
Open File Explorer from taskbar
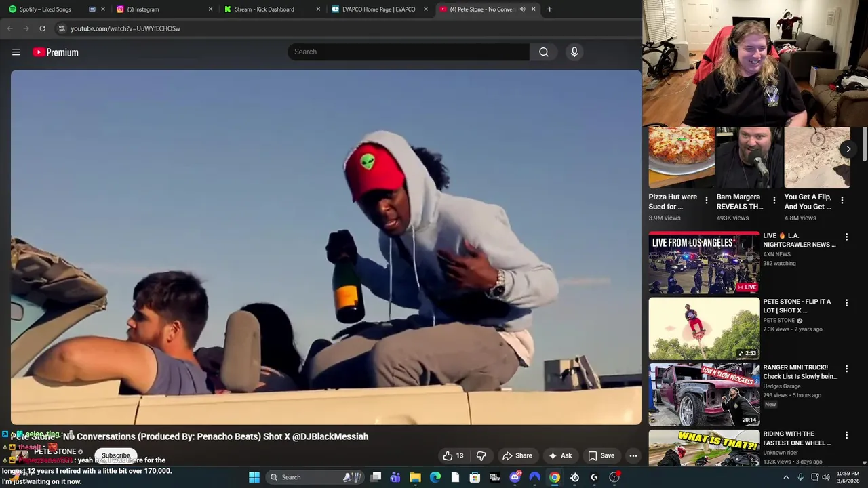[x=415, y=477]
